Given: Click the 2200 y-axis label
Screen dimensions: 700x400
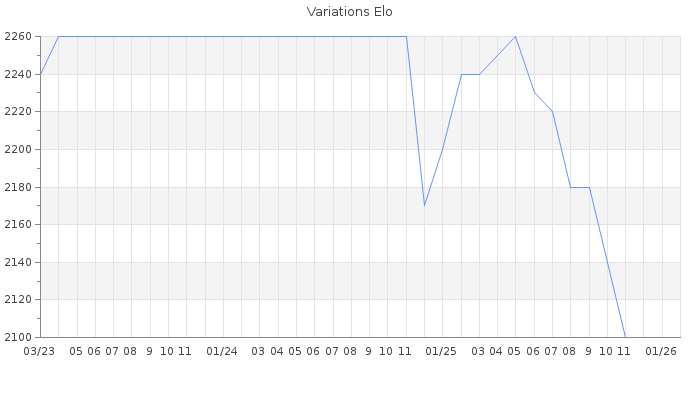Looking at the screenshot, I should (19, 149).
